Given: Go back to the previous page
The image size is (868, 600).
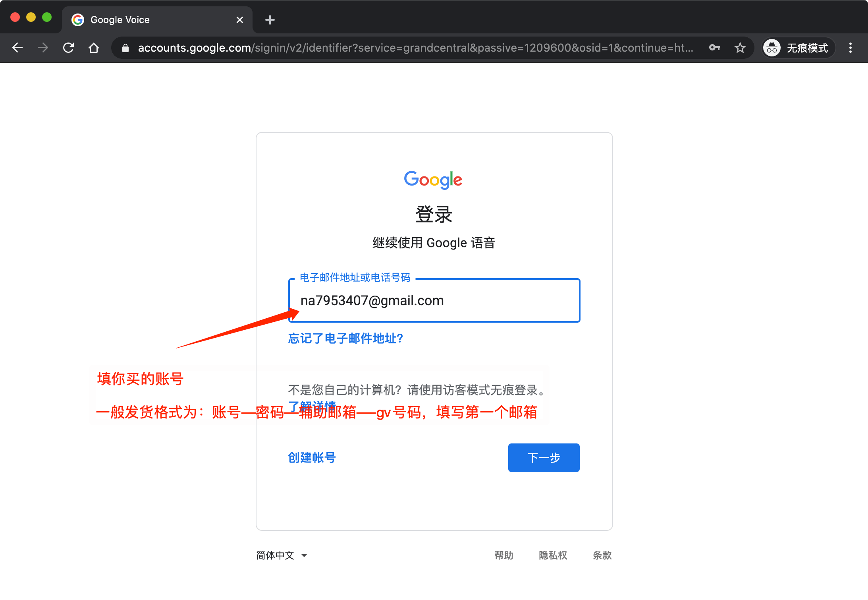Looking at the screenshot, I should [x=17, y=48].
